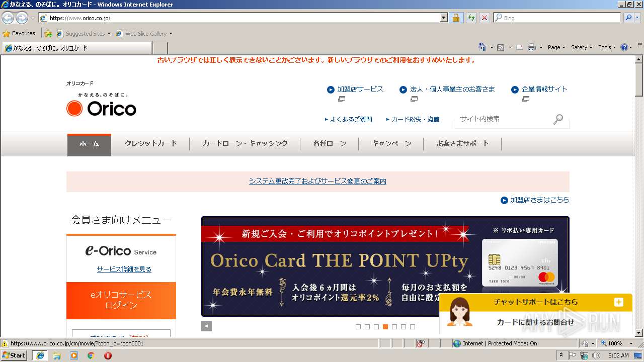Open システム更改完了およびサービス変更のご案内 link
The height and width of the screenshot is (362, 644).
click(317, 181)
